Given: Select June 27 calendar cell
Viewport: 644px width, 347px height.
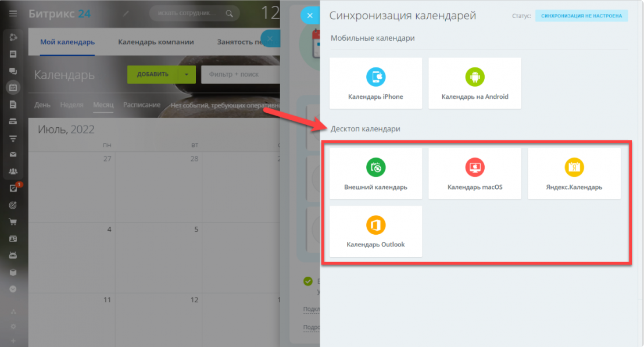Looking at the screenshot, I should coord(72,187).
